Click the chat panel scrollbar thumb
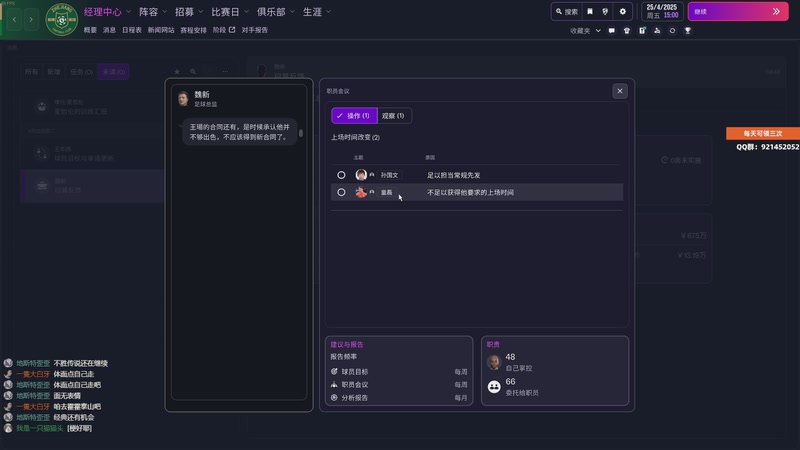This screenshot has width=800, height=450. click(x=301, y=133)
